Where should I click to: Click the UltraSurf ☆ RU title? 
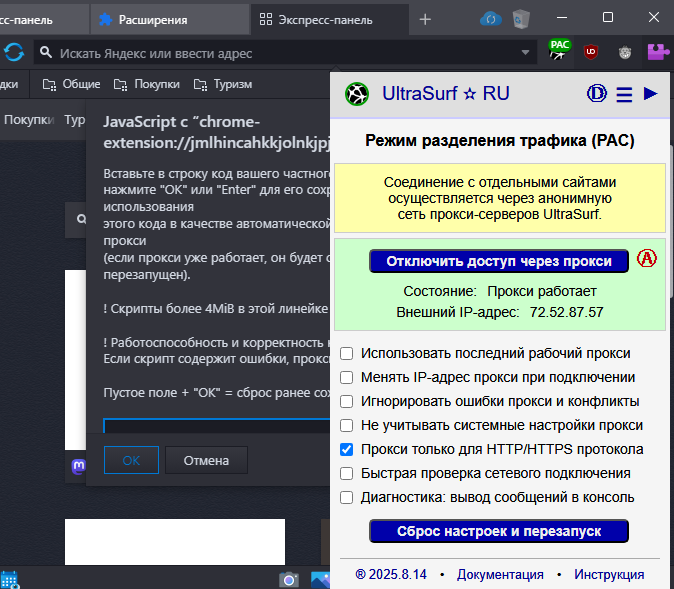(x=446, y=94)
